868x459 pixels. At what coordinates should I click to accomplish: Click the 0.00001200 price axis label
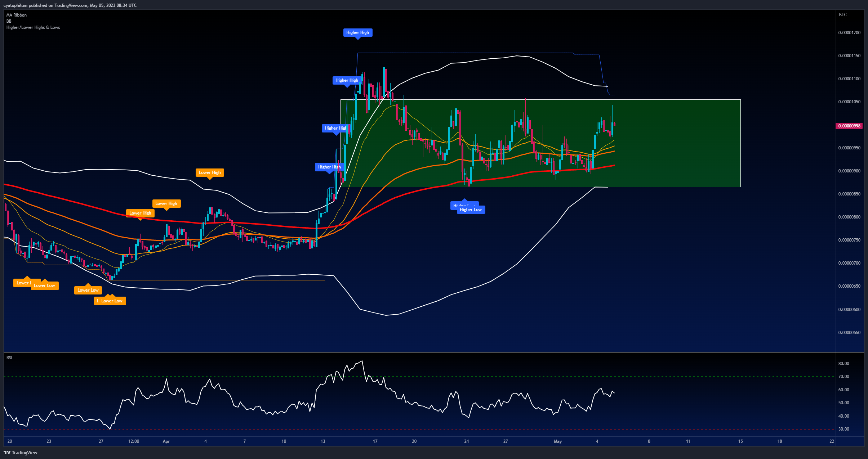tap(849, 33)
